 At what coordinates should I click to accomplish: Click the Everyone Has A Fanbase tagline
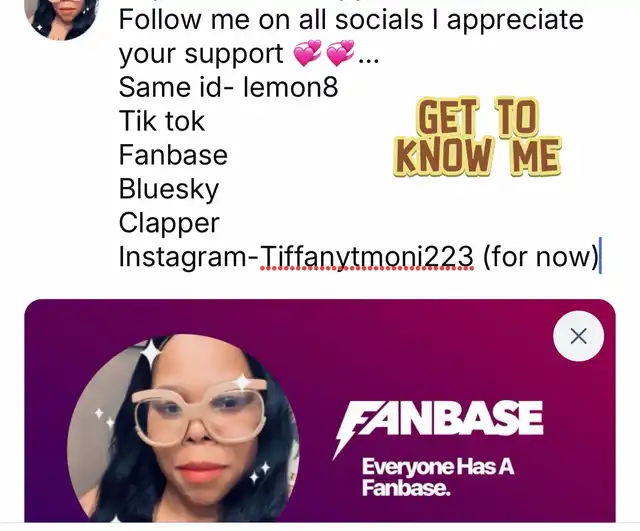pos(438,477)
